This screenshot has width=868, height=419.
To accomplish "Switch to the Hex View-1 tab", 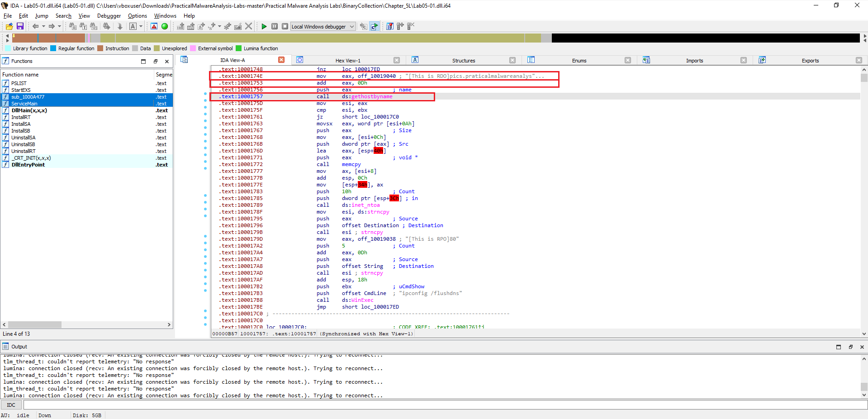I will point(347,60).
